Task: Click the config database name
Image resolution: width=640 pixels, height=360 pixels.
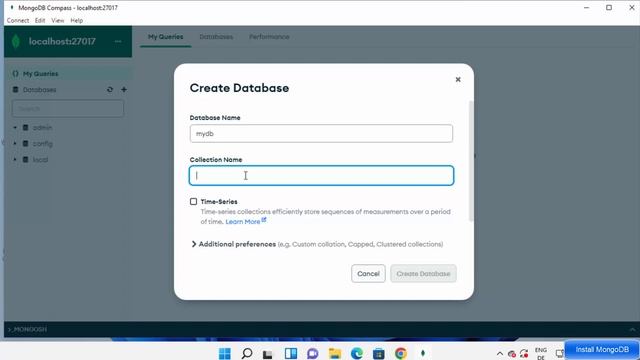Action: point(43,144)
